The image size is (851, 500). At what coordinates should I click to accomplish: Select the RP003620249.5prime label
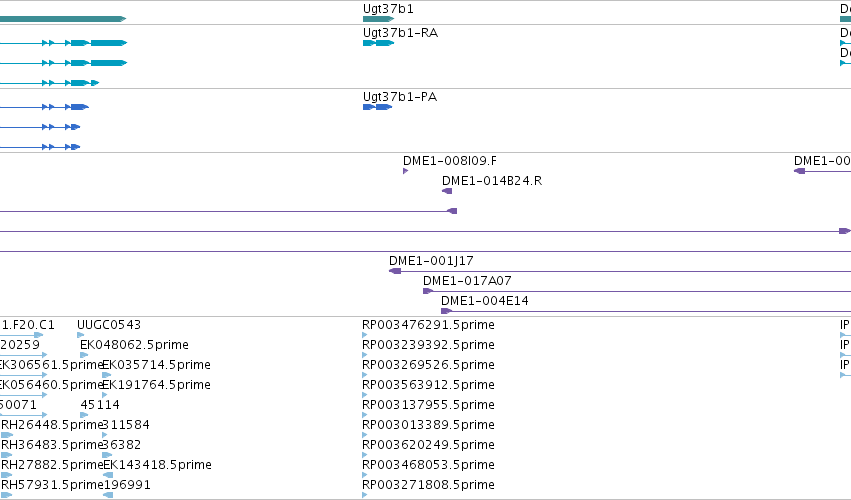click(428, 445)
